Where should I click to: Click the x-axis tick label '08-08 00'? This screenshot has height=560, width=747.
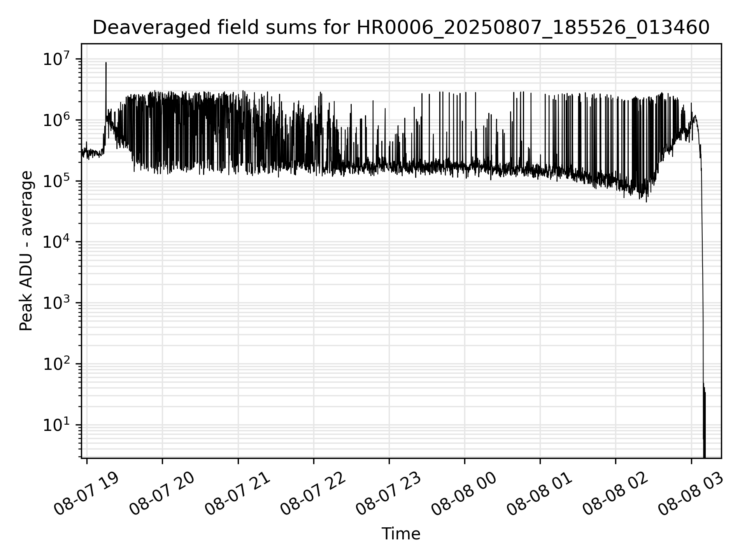[x=465, y=494]
